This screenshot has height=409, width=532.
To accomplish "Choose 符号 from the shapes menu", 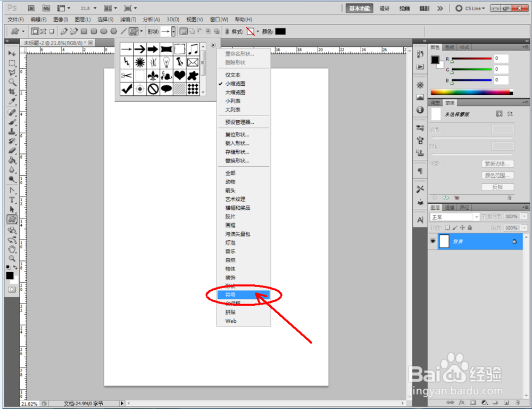I will coord(244,295).
